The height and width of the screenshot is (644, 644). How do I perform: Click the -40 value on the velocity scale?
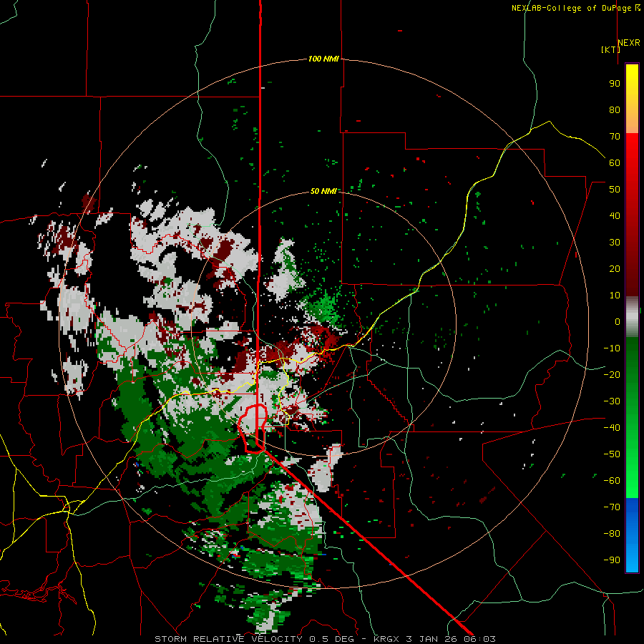[612, 428]
